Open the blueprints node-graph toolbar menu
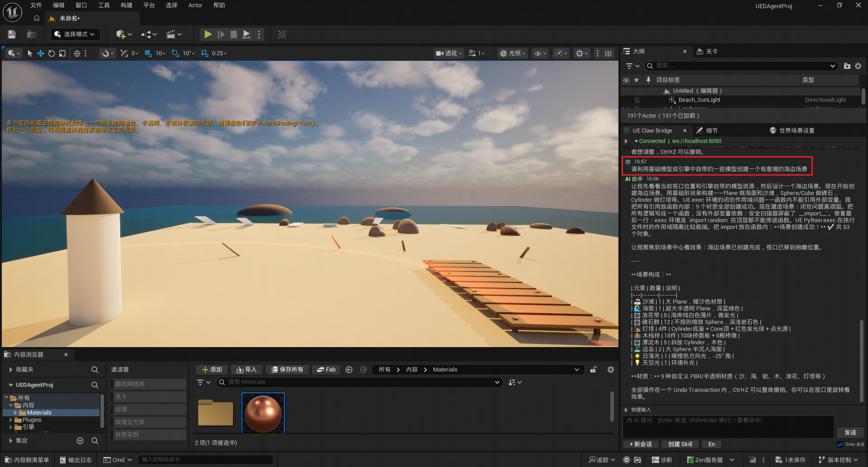Viewport: 868px width, 467px height. coord(149,34)
